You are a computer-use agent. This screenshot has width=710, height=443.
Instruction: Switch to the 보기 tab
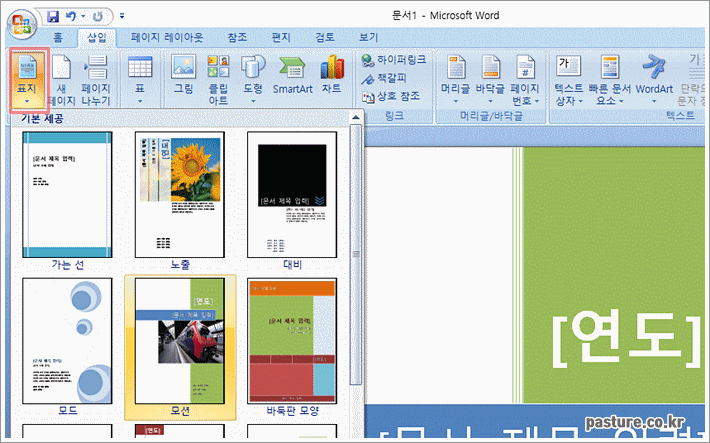[x=368, y=38]
